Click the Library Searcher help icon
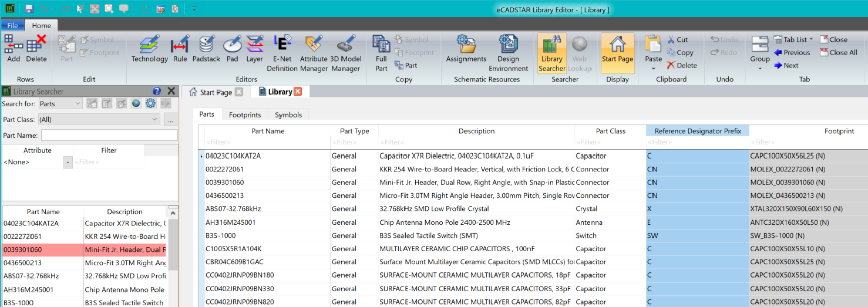Screen dimensions: 868x307 (x=157, y=91)
